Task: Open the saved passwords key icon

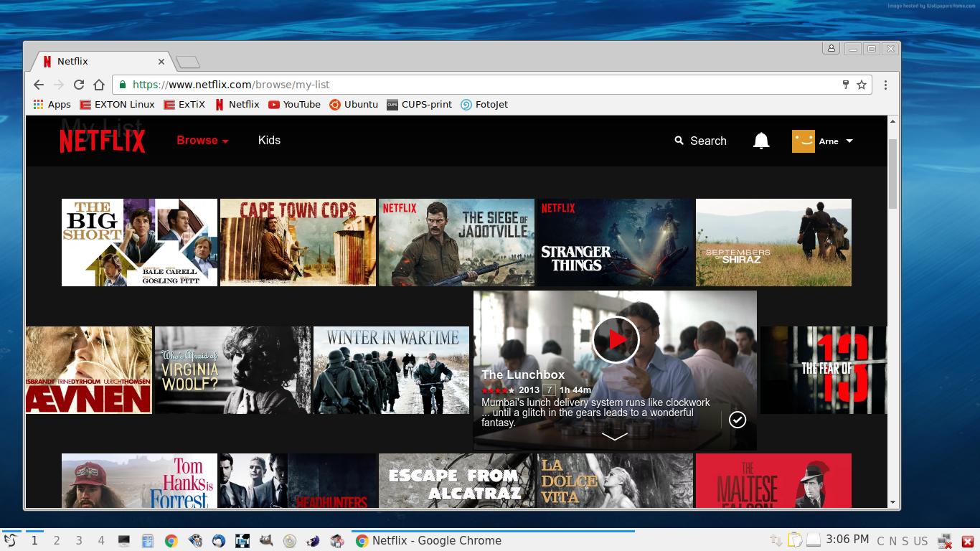Action: [846, 85]
